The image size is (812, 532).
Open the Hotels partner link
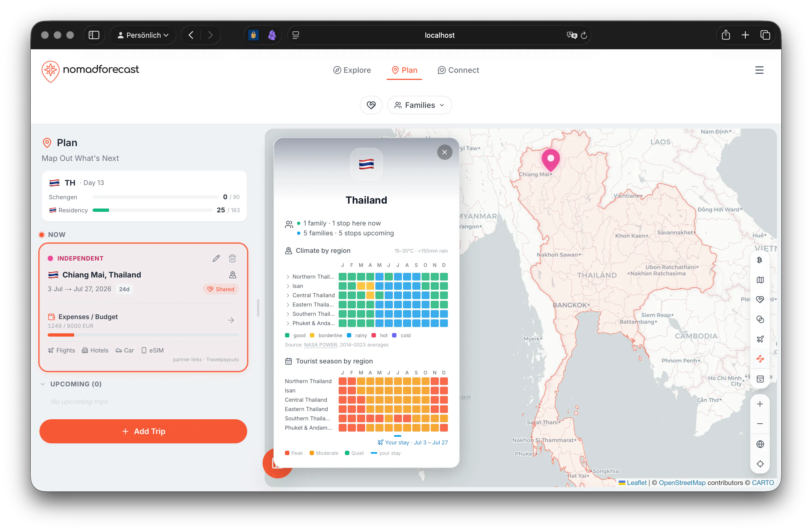point(95,350)
